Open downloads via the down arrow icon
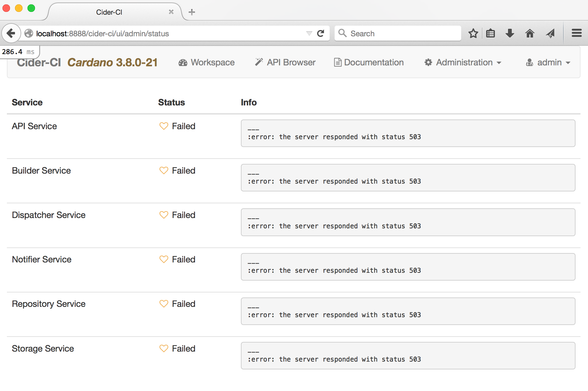588x391 pixels. (510, 33)
